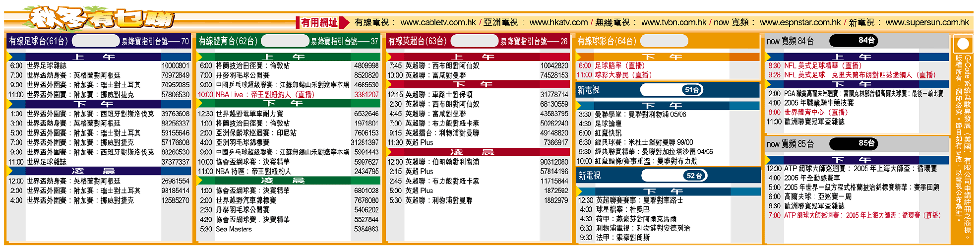Click the code 26981554 in 有線足球台
Screen dimensions: 980x251
[x=176, y=181]
